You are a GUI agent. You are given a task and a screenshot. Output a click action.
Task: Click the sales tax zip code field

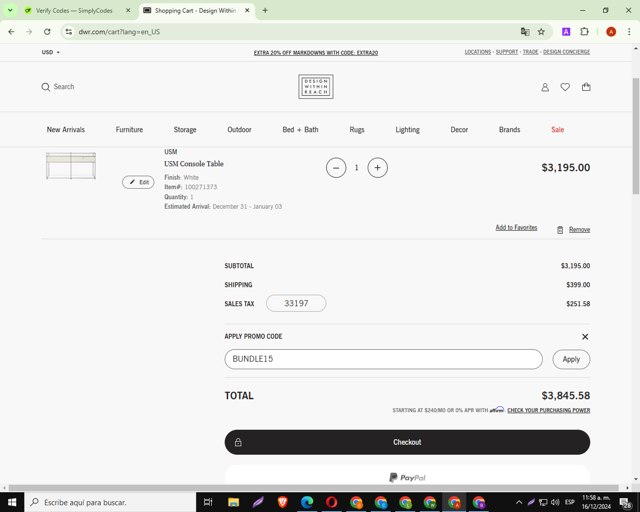[x=296, y=303]
